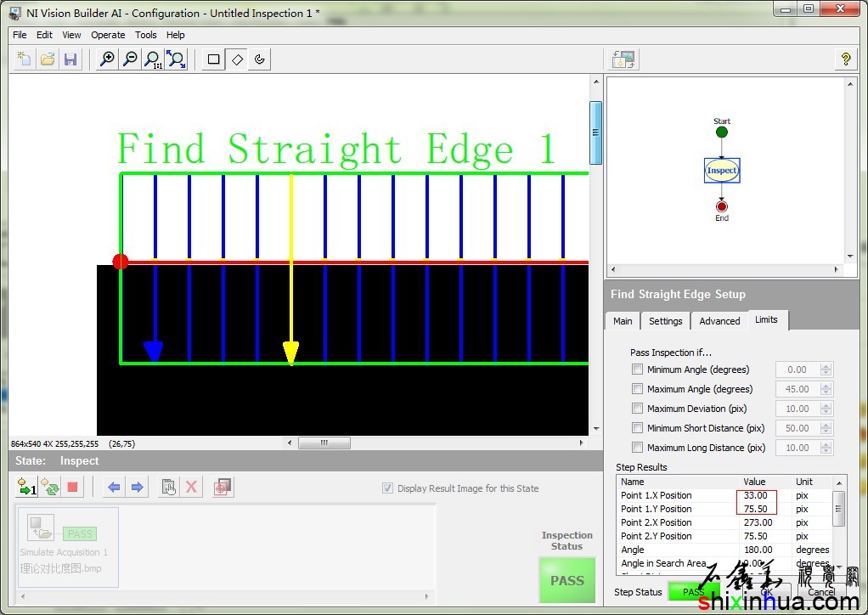
Task: Select the Point 1.X Position result row
Action: 724,495
